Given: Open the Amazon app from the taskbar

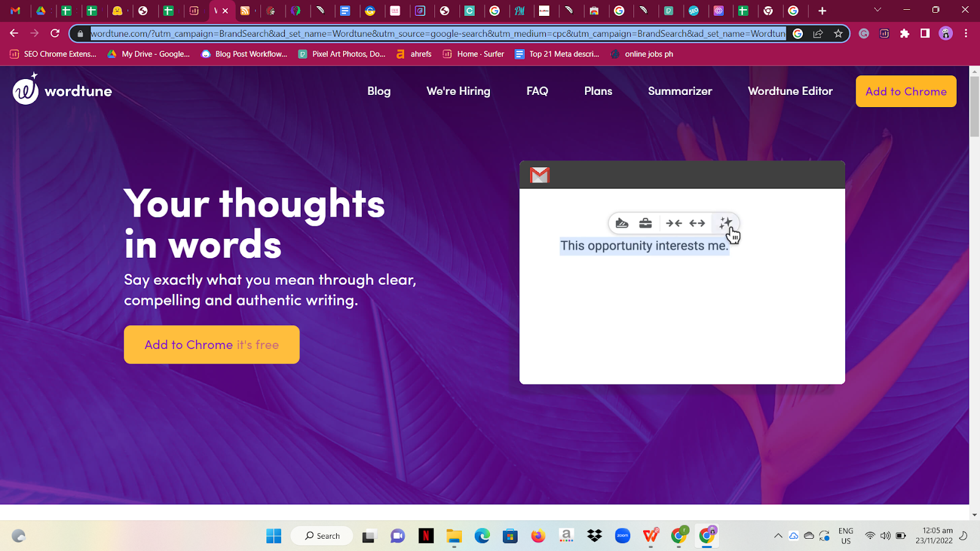Looking at the screenshot, I should point(567,536).
